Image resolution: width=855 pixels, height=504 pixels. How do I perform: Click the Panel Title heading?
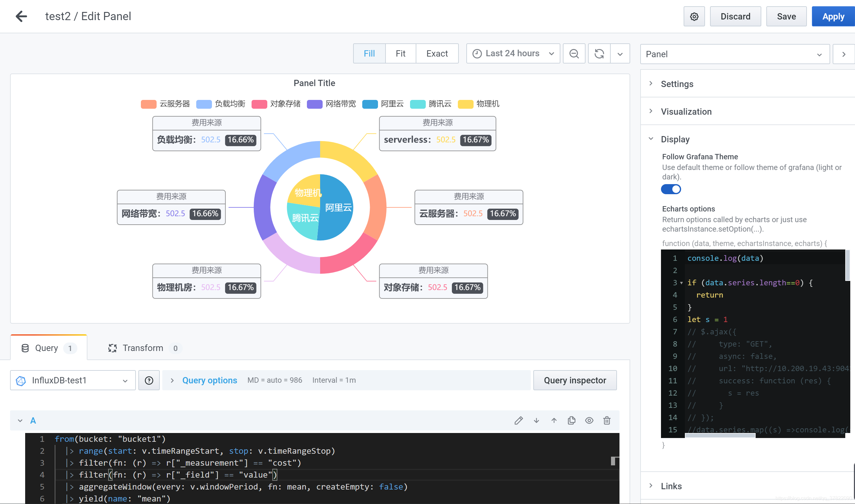click(314, 83)
